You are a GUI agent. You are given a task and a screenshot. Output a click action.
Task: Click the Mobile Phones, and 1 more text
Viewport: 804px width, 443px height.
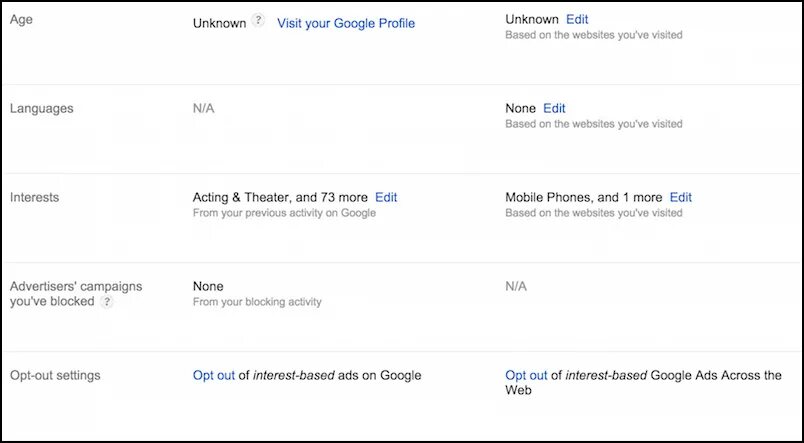coord(584,197)
